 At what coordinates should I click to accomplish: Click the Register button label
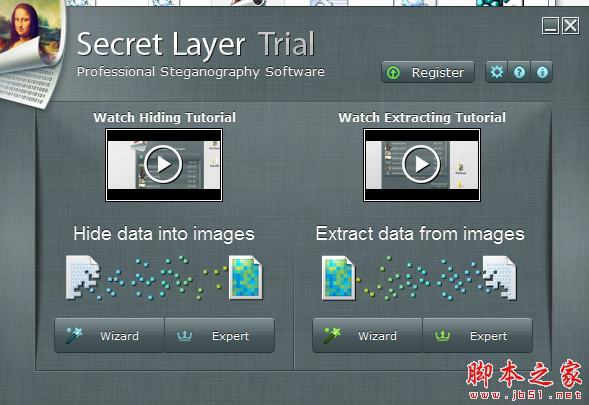[438, 73]
